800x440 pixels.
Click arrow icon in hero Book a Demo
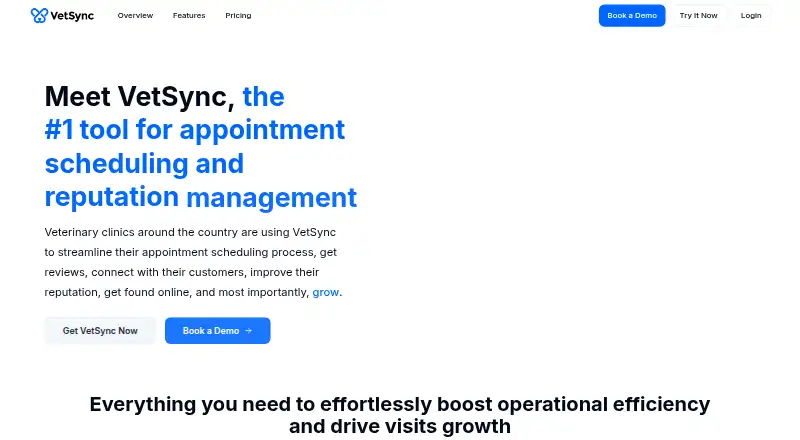248,331
